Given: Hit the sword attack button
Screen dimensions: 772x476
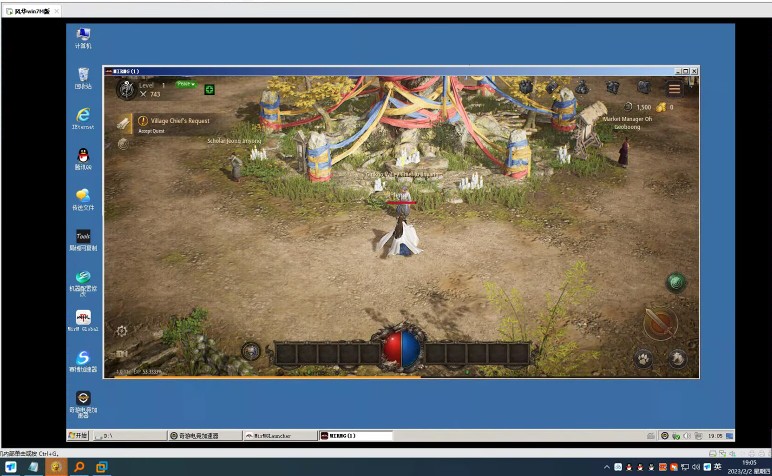Looking at the screenshot, I should pos(660,324).
